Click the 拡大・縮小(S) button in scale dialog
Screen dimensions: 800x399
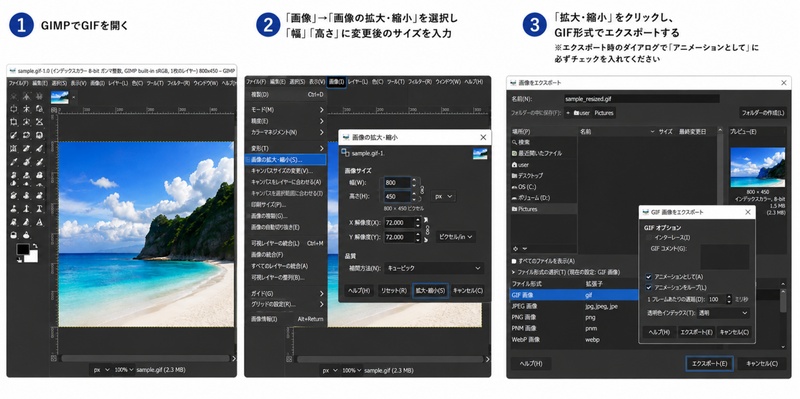[430, 290]
